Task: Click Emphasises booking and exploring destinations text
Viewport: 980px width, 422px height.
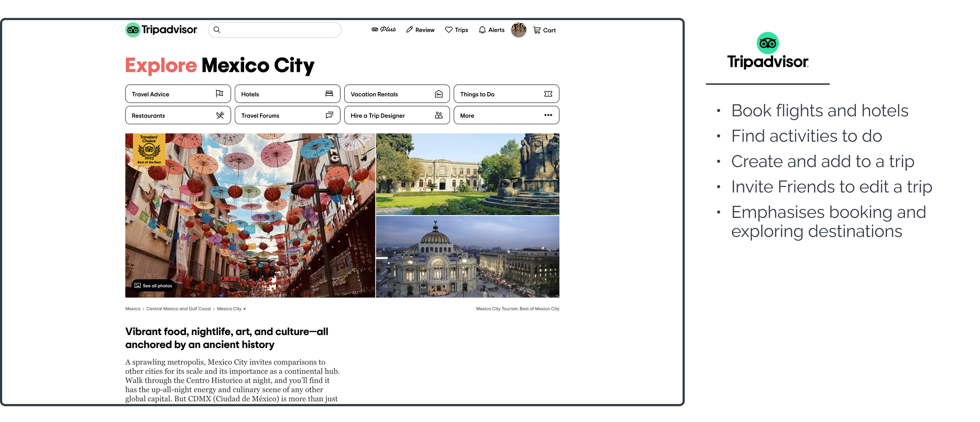Action: [829, 222]
